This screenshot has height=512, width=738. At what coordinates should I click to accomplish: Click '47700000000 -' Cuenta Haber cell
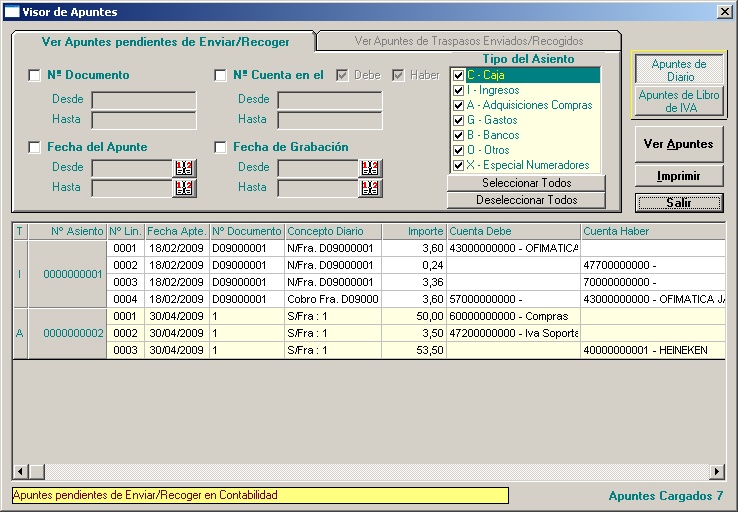tap(653, 265)
